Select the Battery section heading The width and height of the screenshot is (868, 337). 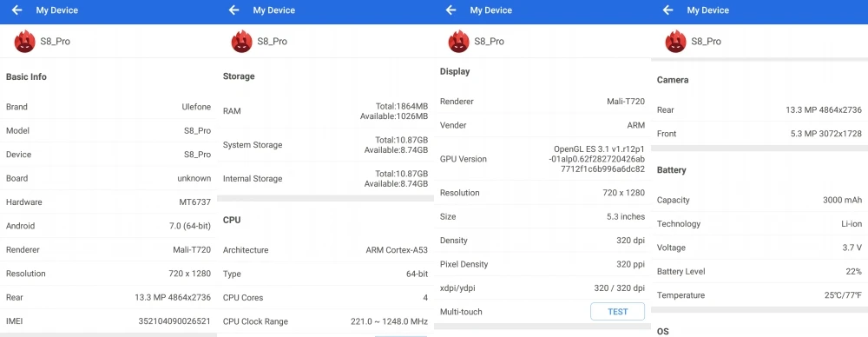pyautogui.click(x=672, y=170)
